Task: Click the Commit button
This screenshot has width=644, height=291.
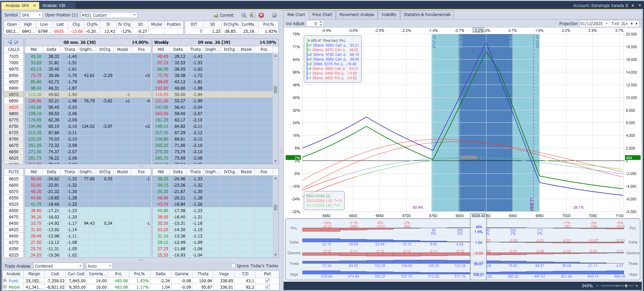Action: [x=223, y=15]
